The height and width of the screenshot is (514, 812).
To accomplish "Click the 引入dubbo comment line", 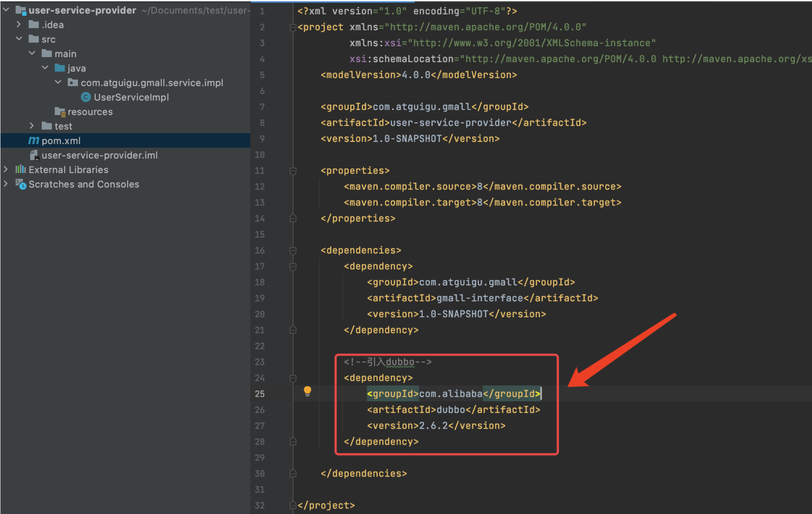I will pyautogui.click(x=387, y=362).
